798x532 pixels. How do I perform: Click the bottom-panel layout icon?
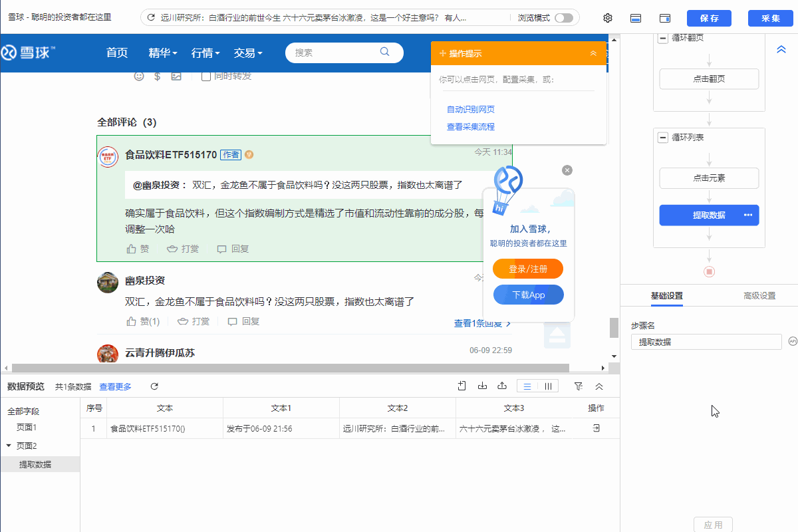tap(635, 18)
